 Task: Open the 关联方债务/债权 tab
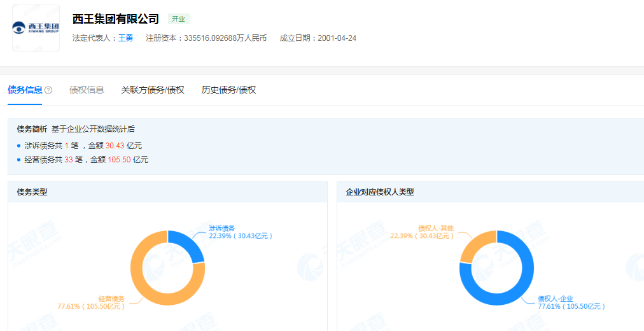pos(153,90)
